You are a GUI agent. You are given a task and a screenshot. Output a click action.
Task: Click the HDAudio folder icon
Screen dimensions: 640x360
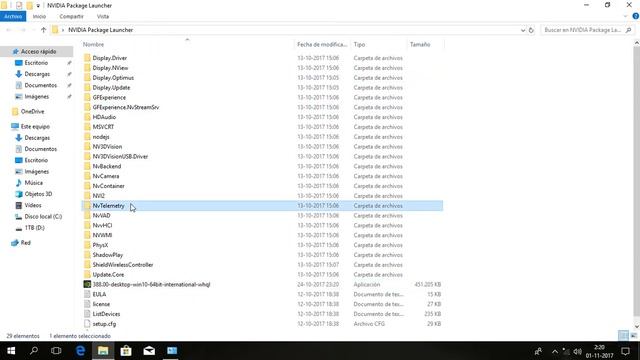coord(87,117)
